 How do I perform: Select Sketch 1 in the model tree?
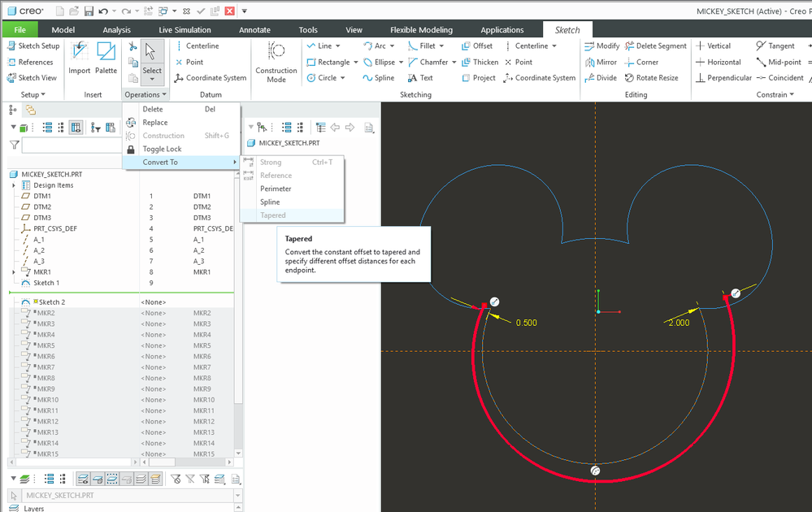click(x=46, y=283)
